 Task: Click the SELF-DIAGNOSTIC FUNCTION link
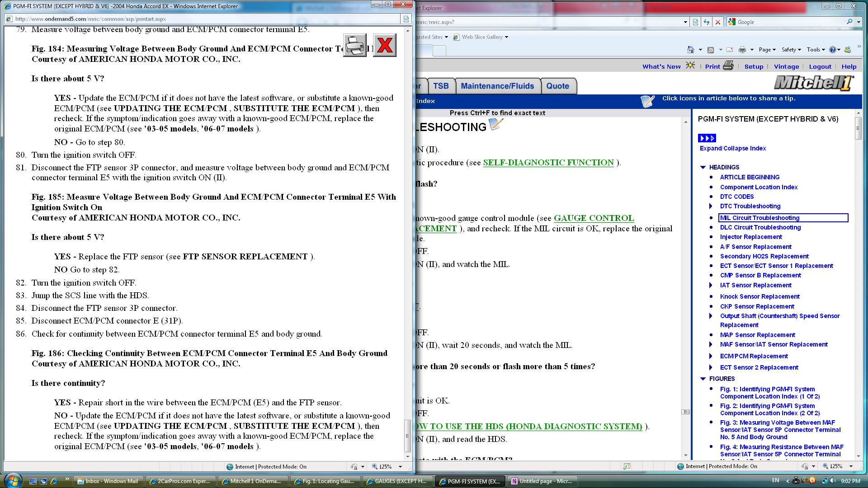point(548,163)
